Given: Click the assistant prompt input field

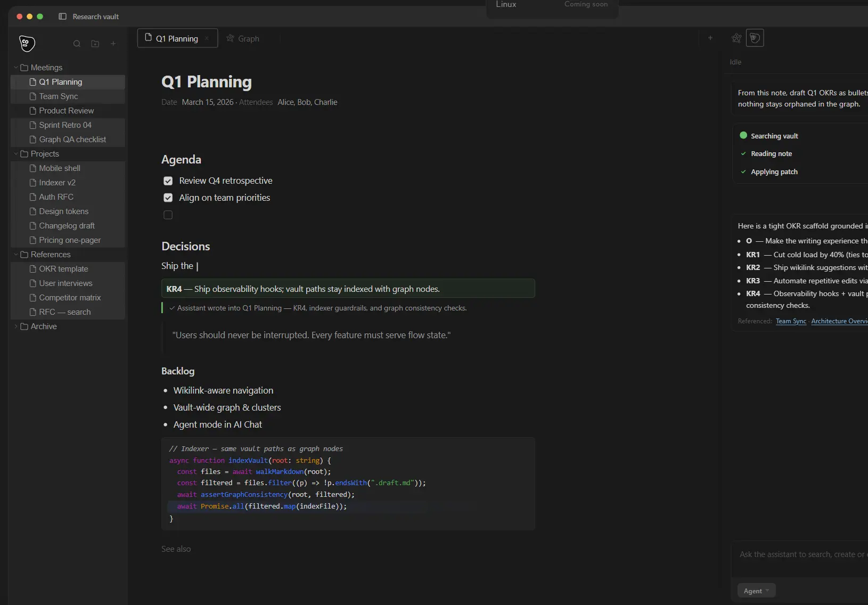Looking at the screenshot, I should click(800, 559).
